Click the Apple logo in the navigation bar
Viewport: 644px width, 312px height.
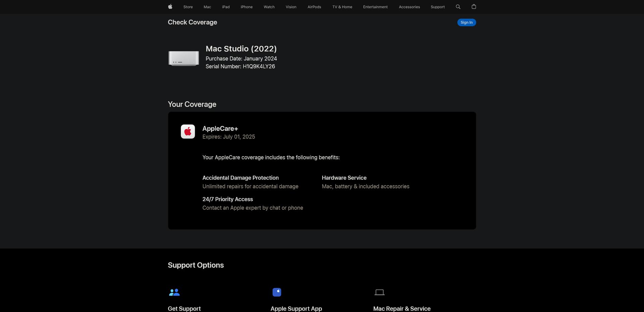pos(170,7)
